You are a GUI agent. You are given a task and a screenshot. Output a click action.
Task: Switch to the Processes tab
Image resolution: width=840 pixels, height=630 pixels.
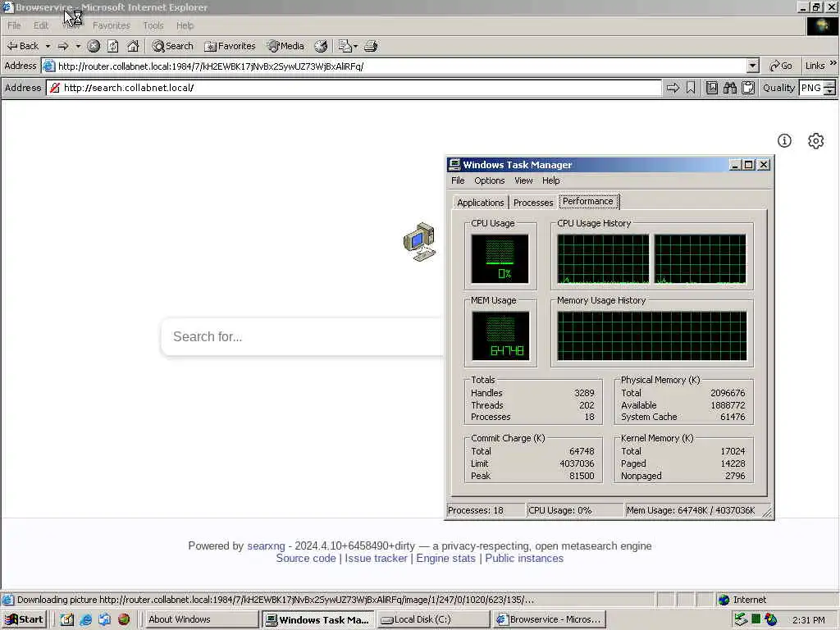point(533,203)
